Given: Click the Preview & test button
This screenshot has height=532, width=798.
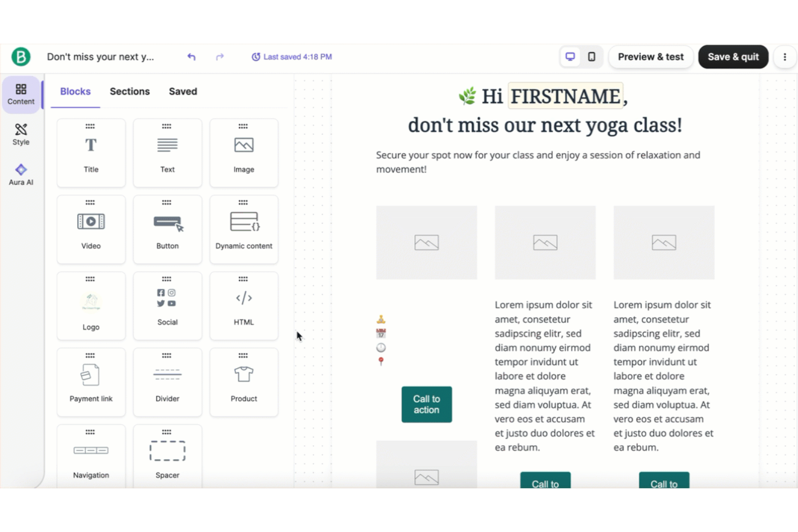Looking at the screenshot, I should tap(651, 56).
